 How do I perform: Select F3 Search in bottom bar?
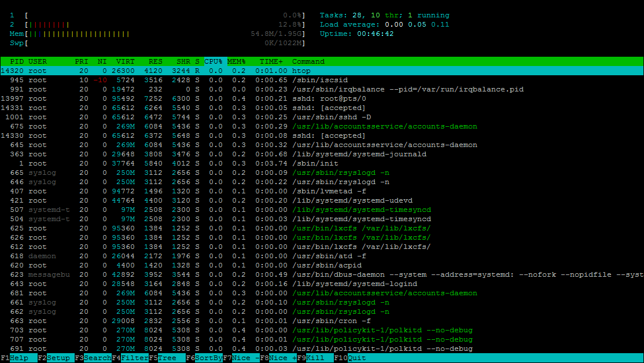[x=93, y=358]
